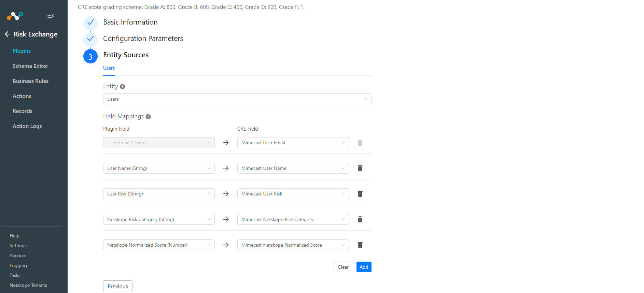The width and height of the screenshot is (644, 293).
Task: Open Netskope Risk Category (String) dropdown
Action: [x=159, y=219]
